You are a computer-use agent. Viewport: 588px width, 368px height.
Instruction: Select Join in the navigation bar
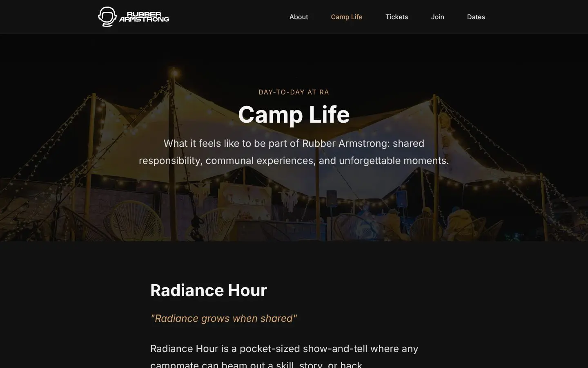(x=438, y=17)
